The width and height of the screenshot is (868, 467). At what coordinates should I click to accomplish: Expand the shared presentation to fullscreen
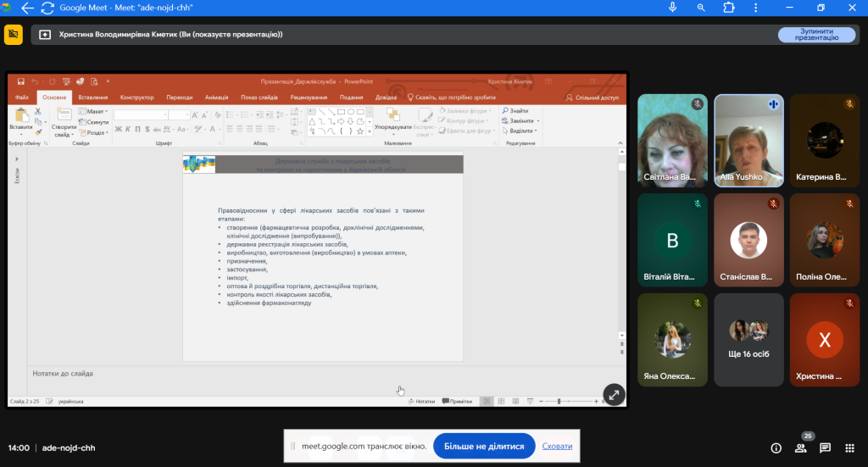coord(614,394)
